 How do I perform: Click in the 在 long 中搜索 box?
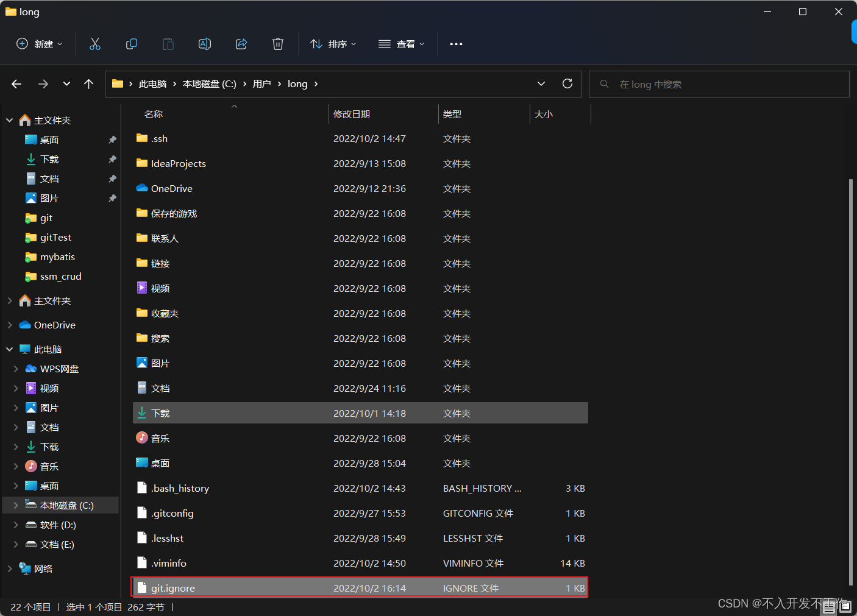[x=719, y=84]
